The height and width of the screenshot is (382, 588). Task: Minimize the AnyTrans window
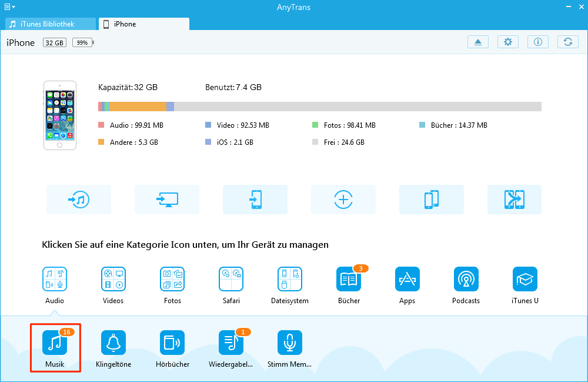coord(568,6)
